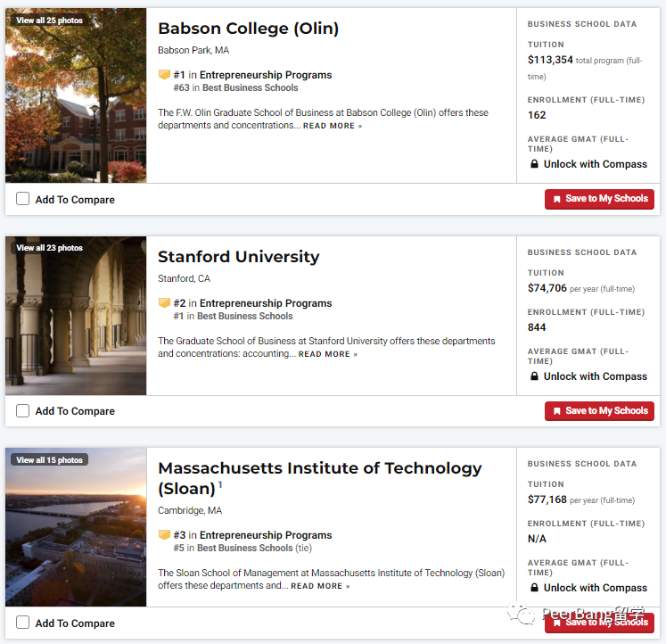Check Add To Compare for Stanford University
The width and height of the screenshot is (666, 644).
(x=23, y=411)
